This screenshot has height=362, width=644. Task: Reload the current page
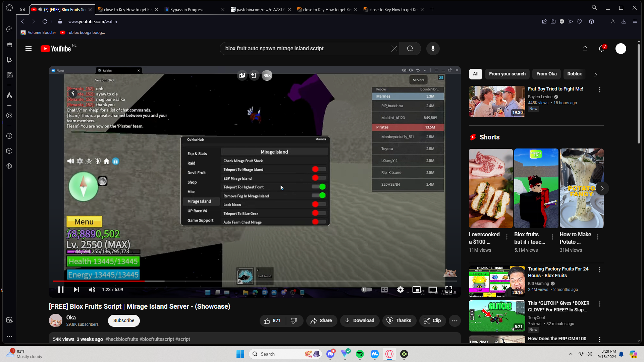45,21
